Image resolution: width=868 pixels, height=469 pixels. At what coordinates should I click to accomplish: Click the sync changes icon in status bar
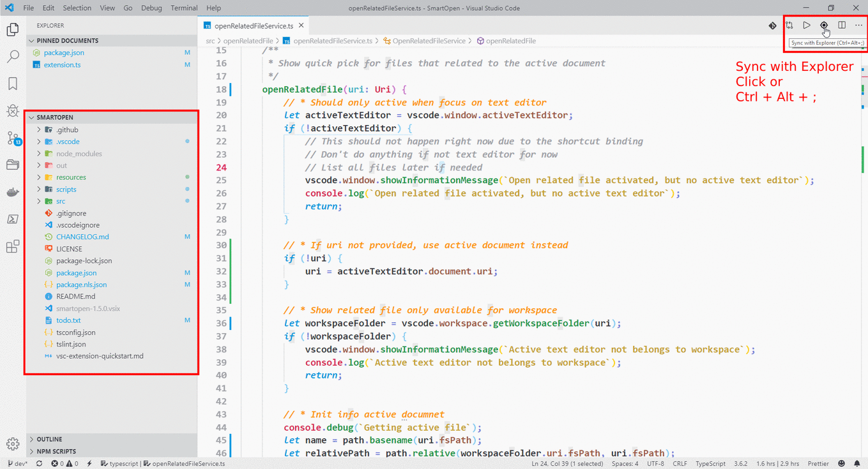point(40,464)
